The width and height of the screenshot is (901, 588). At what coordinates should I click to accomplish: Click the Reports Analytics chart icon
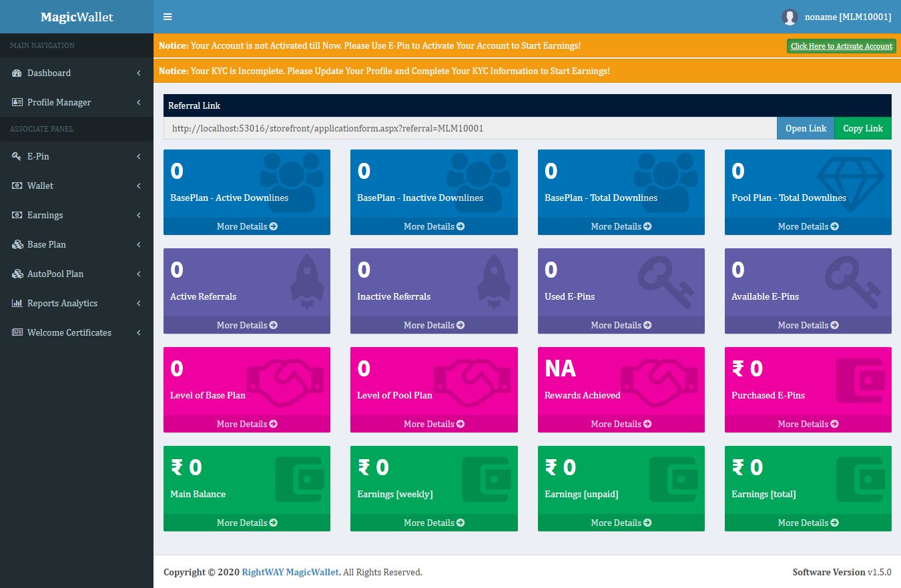pos(17,303)
